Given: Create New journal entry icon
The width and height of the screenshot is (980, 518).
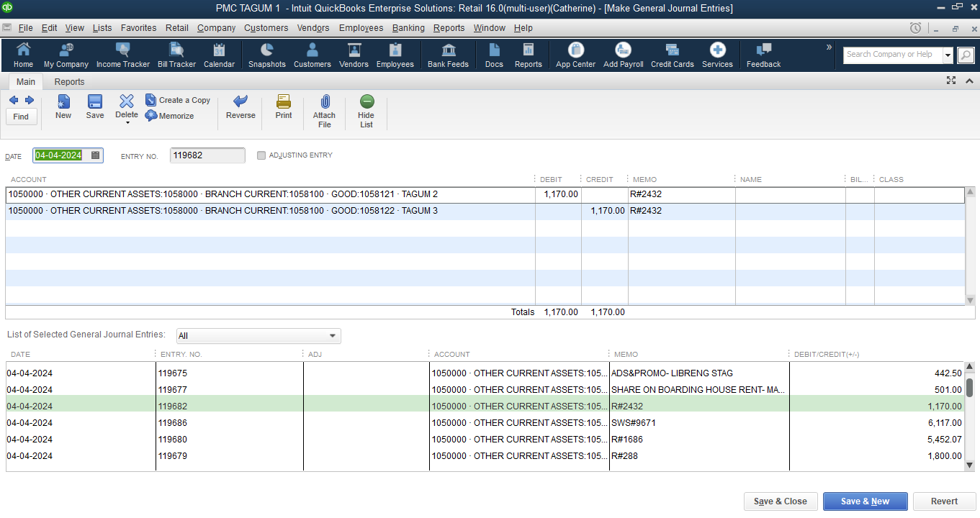Looking at the screenshot, I should pos(63,106).
